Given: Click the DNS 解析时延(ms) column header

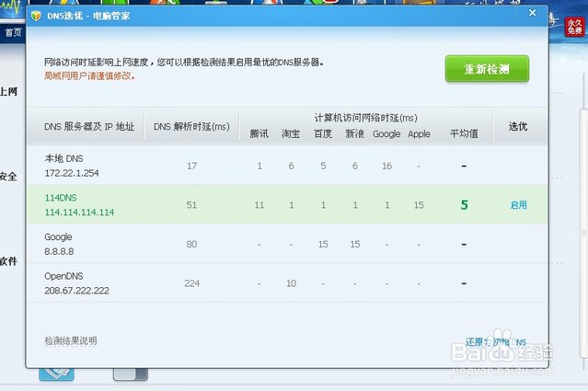Looking at the screenshot, I should point(191,127).
